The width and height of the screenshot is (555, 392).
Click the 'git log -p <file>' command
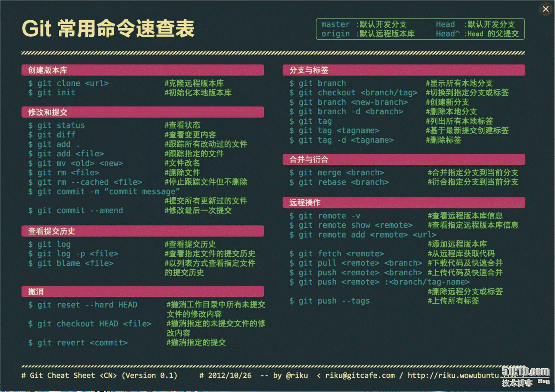73,254
